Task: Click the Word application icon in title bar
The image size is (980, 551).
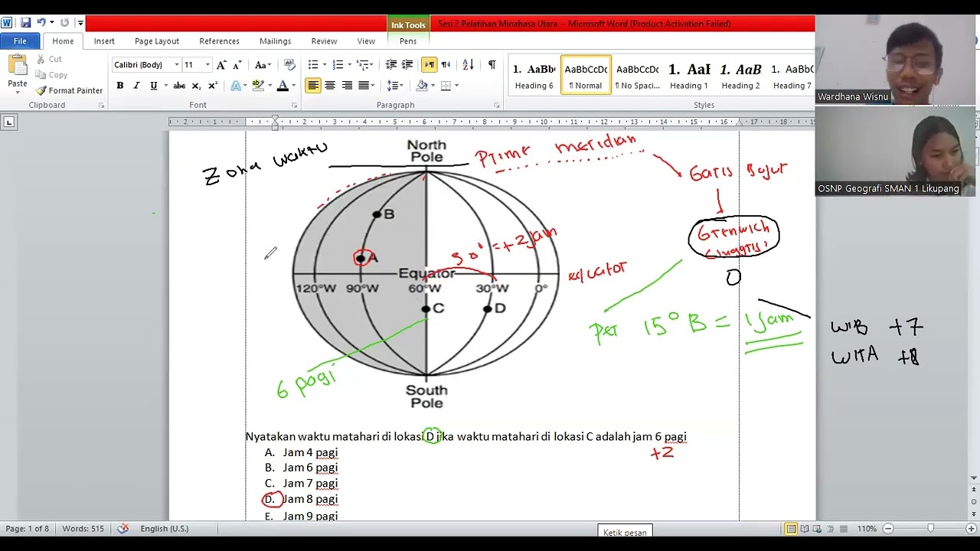Action: click(x=7, y=23)
